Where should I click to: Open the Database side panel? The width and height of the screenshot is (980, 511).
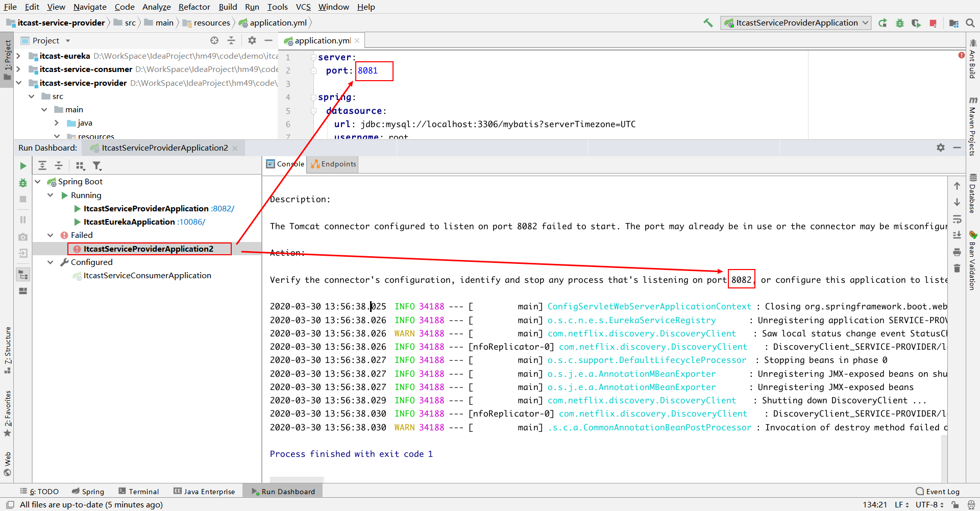[x=973, y=193]
